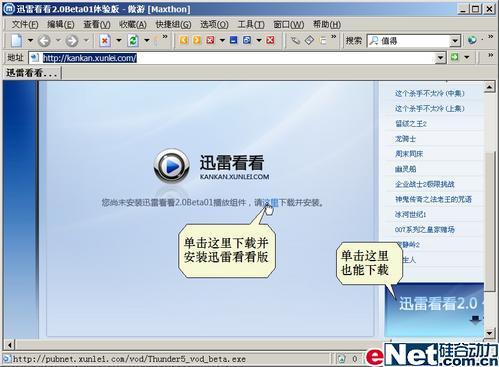Image resolution: width=499 pixels, height=367 pixels.
Task: Click the red close-all-tabs icon in toolbar
Action: click(270, 40)
